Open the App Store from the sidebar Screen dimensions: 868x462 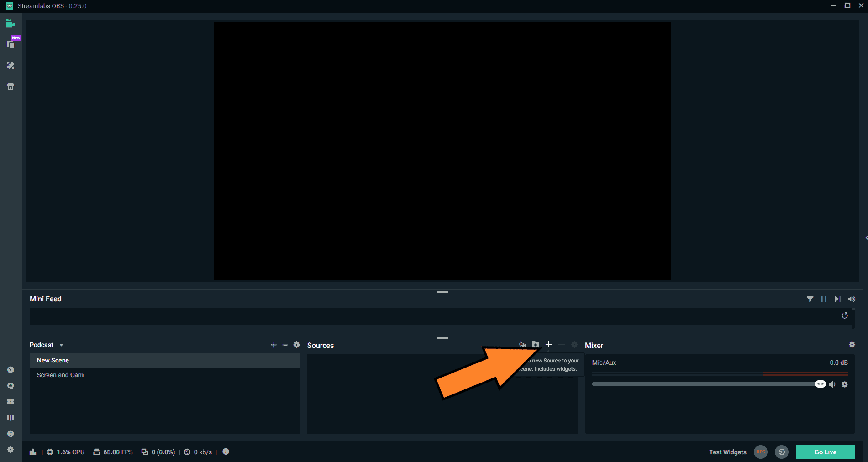[x=11, y=86]
